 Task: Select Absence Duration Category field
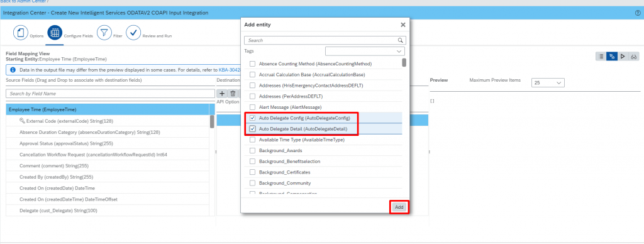tap(108, 132)
